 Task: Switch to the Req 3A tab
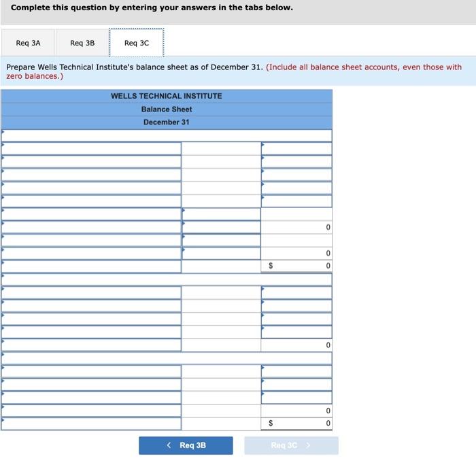tap(28, 43)
